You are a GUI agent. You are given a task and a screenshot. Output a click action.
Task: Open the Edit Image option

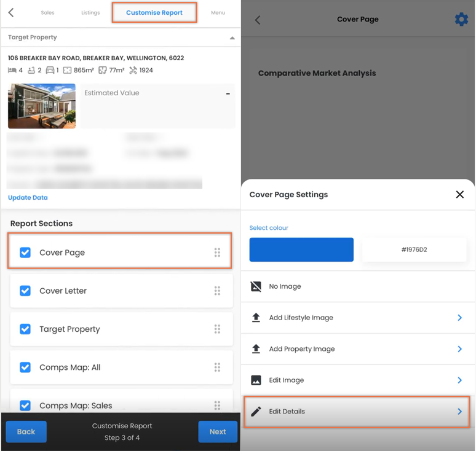coord(357,380)
